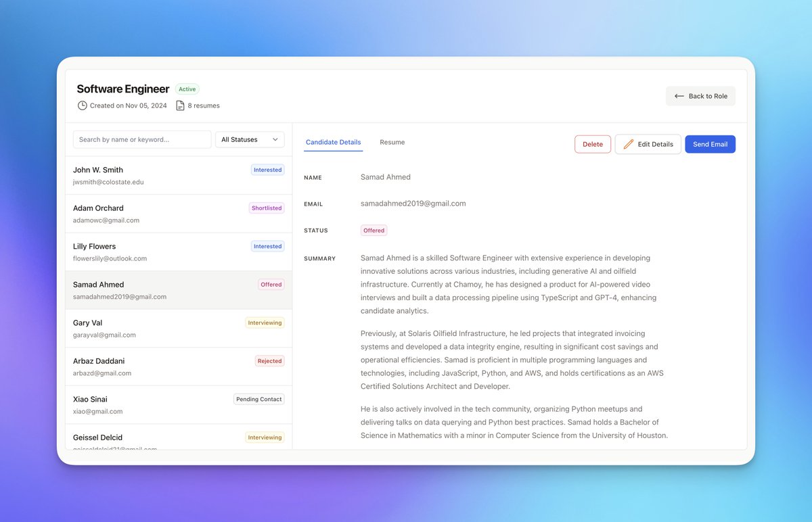Click the Created on Nov 05, 2024 text
The height and width of the screenshot is (522, 812).
point(129,105)
